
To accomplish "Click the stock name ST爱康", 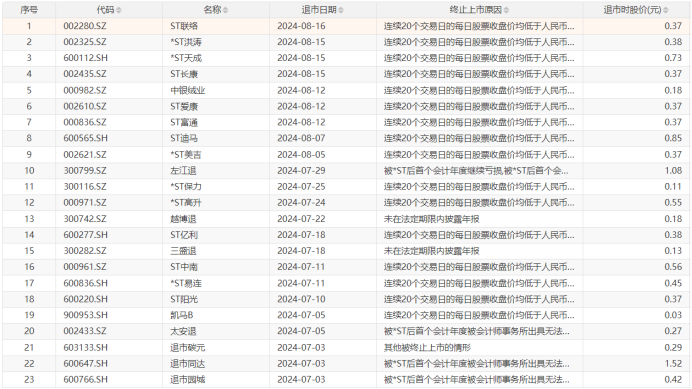I will coord(184,106).
